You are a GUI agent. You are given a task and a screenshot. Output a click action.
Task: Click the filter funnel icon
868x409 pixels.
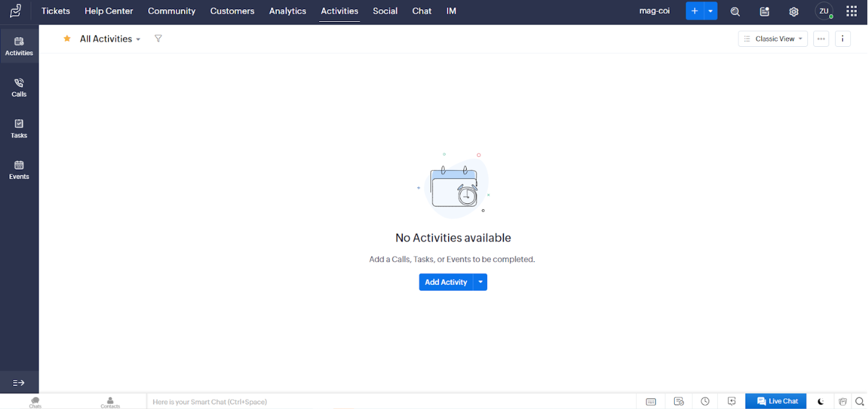[x=158, y=39]
